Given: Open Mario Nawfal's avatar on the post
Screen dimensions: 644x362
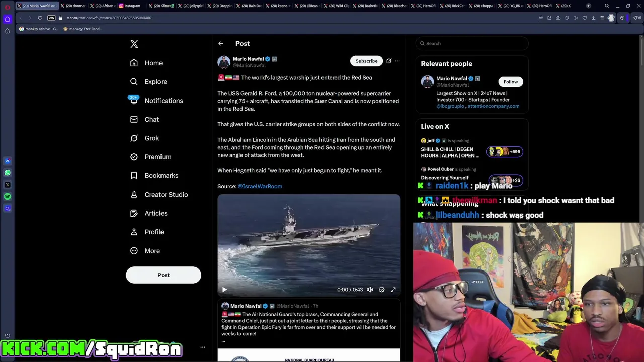Looking at the screenshot, I should click(x=224, y=62).
